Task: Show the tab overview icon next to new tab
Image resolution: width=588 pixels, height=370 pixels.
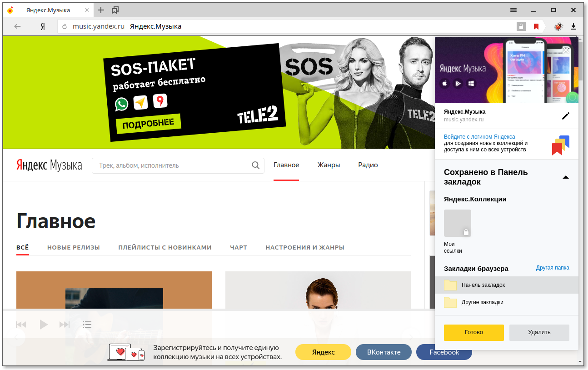Action: [x=115, y=10]
